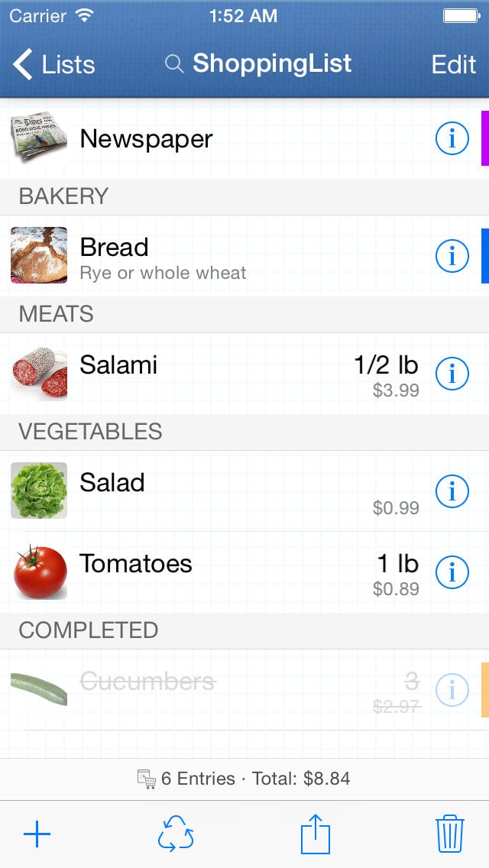Tap the plus icon to add entry
This screenshot has height=868, width=489.
[x=37, y=834]
